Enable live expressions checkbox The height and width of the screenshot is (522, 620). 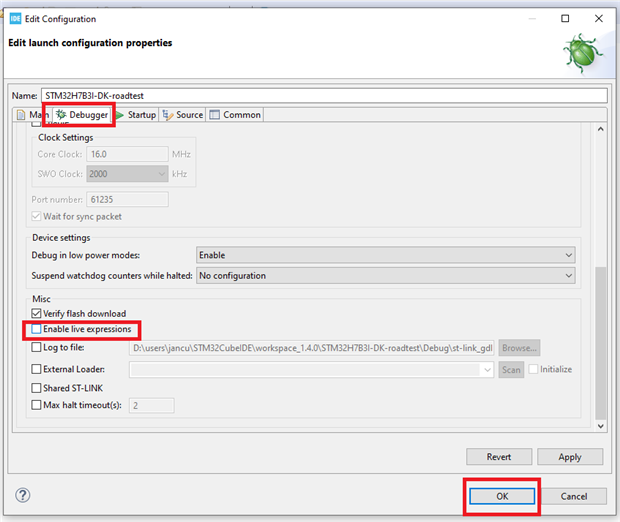tap(36, 329)
